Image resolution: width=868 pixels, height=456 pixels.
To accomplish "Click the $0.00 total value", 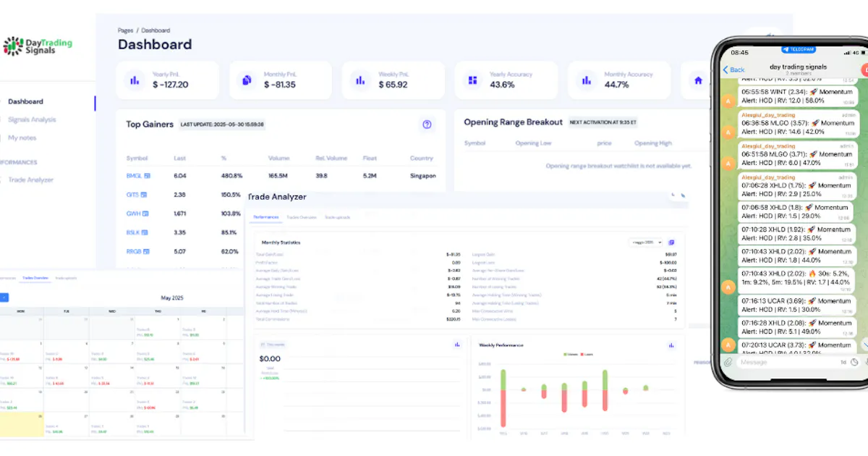I will tap(270, 359).
